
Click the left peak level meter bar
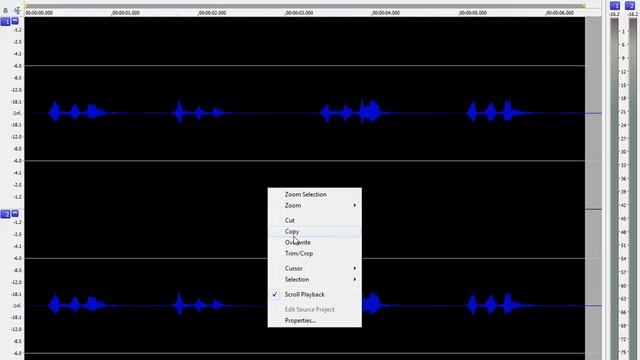point(614,189)
